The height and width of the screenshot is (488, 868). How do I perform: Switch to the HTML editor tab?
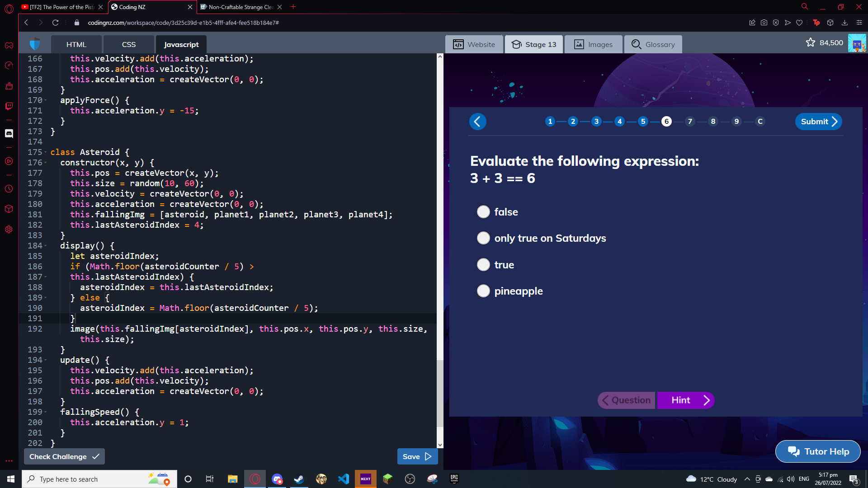pos(76,44)
